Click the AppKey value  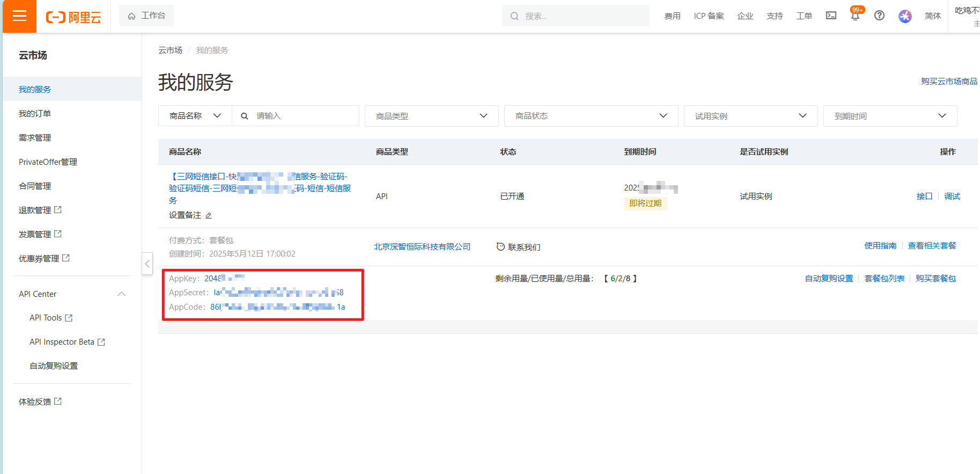click(x=224, y=278)
